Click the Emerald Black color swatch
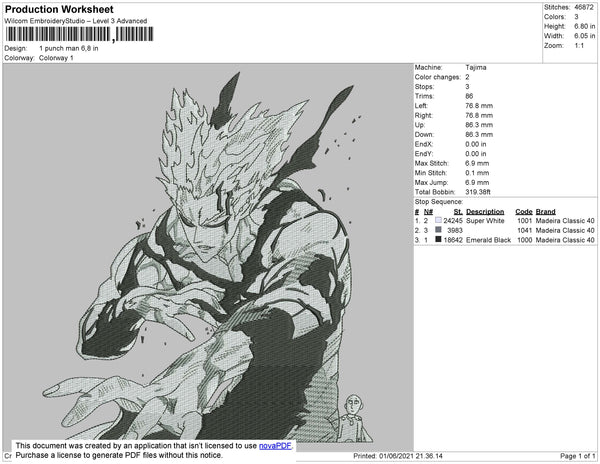 click(438, 239)
